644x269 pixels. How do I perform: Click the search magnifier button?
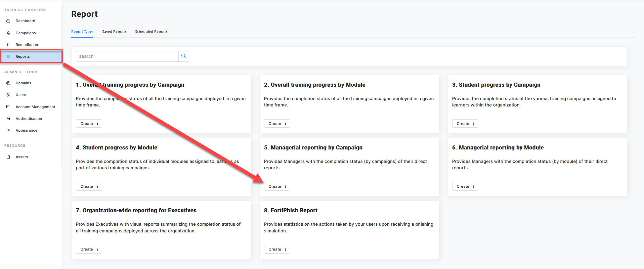(184, 56)
